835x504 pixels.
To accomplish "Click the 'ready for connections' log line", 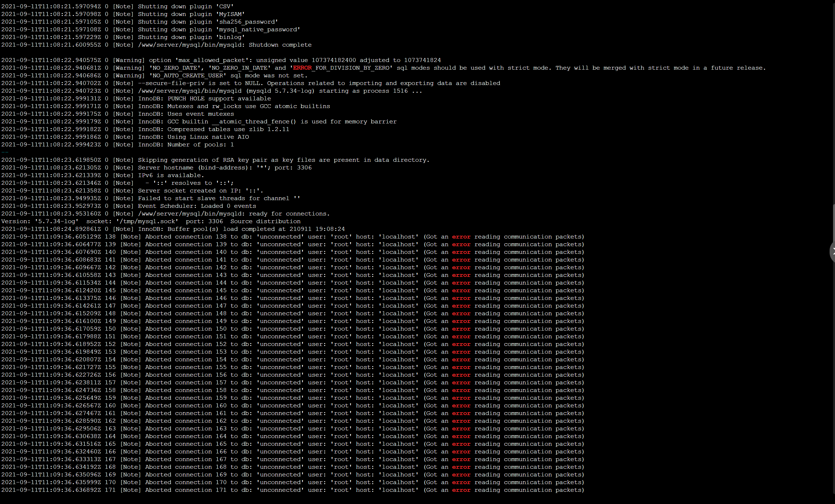I will coord(165,213).
